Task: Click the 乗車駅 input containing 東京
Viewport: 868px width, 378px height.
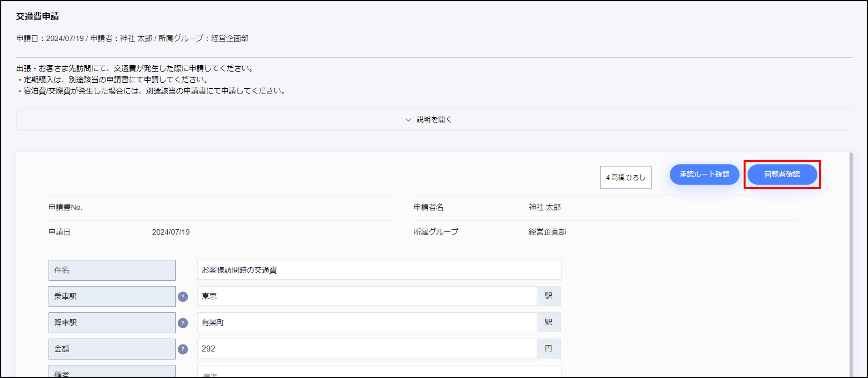Action: pos(367,296)
